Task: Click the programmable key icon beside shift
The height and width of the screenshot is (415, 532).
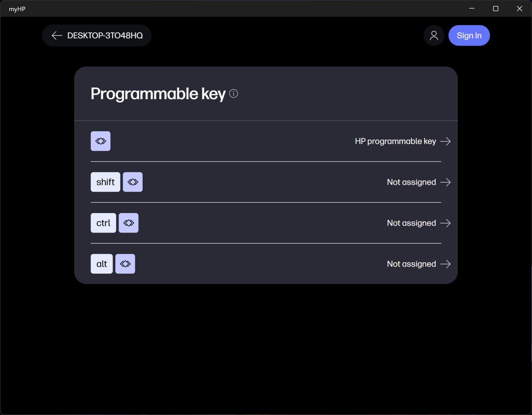Action: tap(133, 182)
